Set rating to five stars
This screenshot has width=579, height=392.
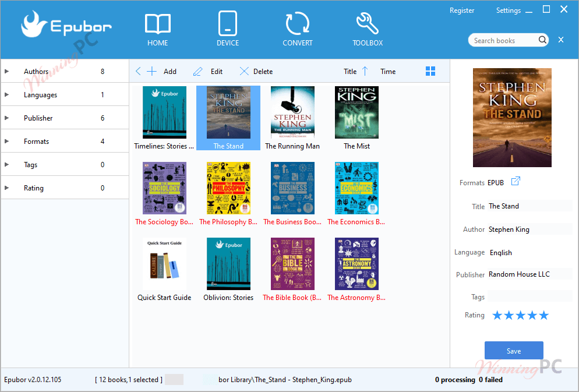(x=543, y=315)
